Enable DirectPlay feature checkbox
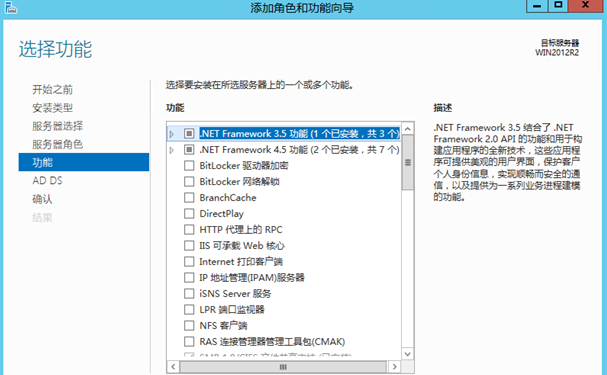 click(x=189, y=214)
